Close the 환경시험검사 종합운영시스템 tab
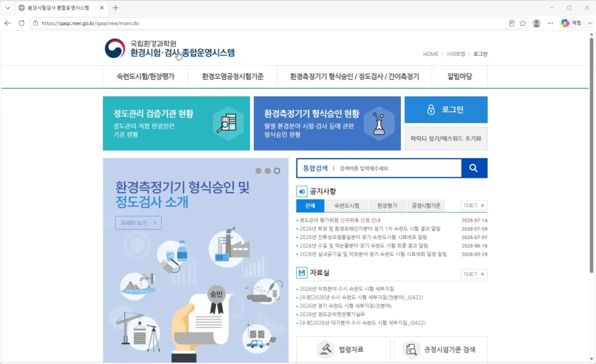The height and width of the screenshot is (364, 596). pos(101,8)
